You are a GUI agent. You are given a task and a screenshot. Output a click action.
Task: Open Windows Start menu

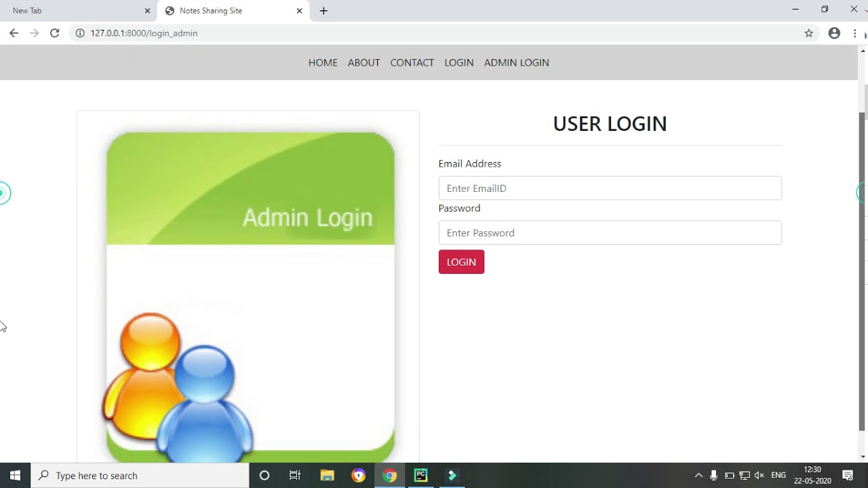coord(15,476)
